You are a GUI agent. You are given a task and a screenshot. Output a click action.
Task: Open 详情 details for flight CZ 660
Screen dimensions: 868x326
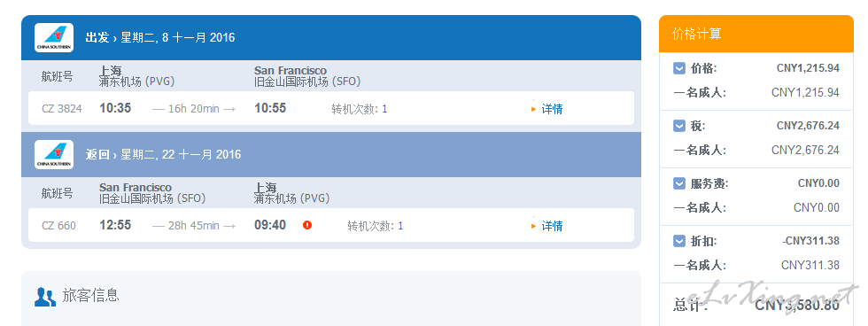click(552, 226)
